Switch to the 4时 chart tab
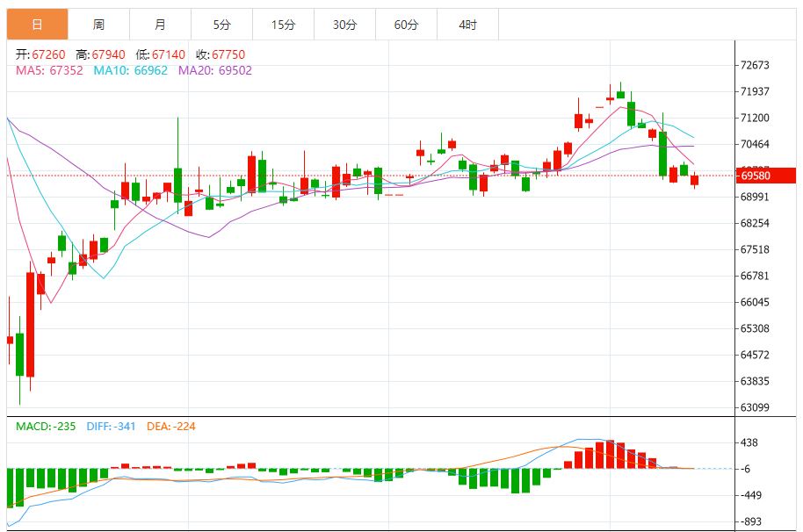803x532 pixels. coord(467,25)
